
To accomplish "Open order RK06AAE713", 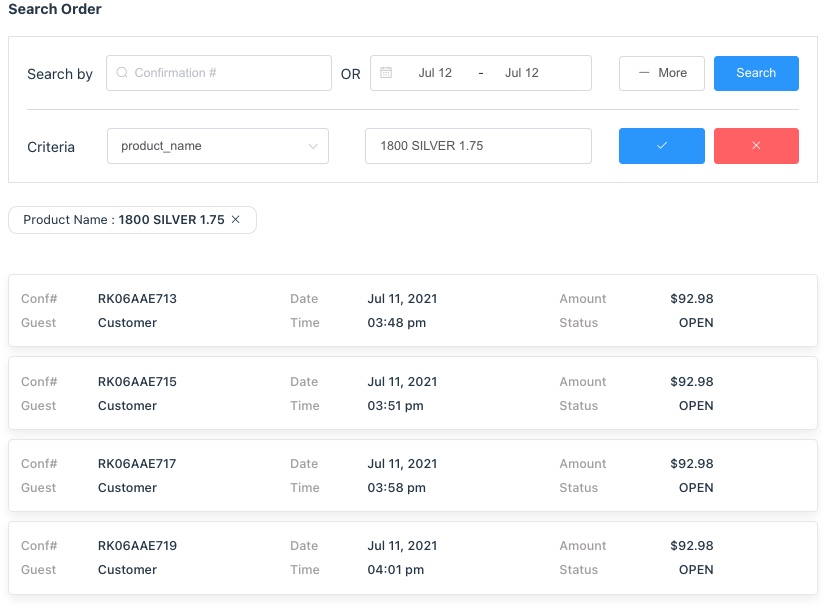I will coord(137,299).
